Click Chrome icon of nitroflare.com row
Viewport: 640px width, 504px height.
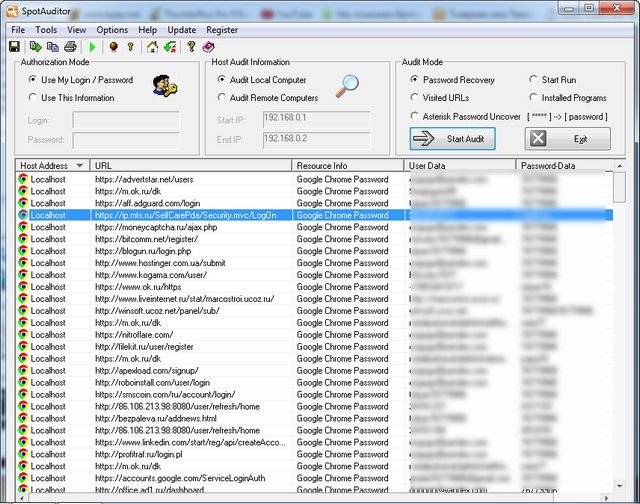coord(23,334)
